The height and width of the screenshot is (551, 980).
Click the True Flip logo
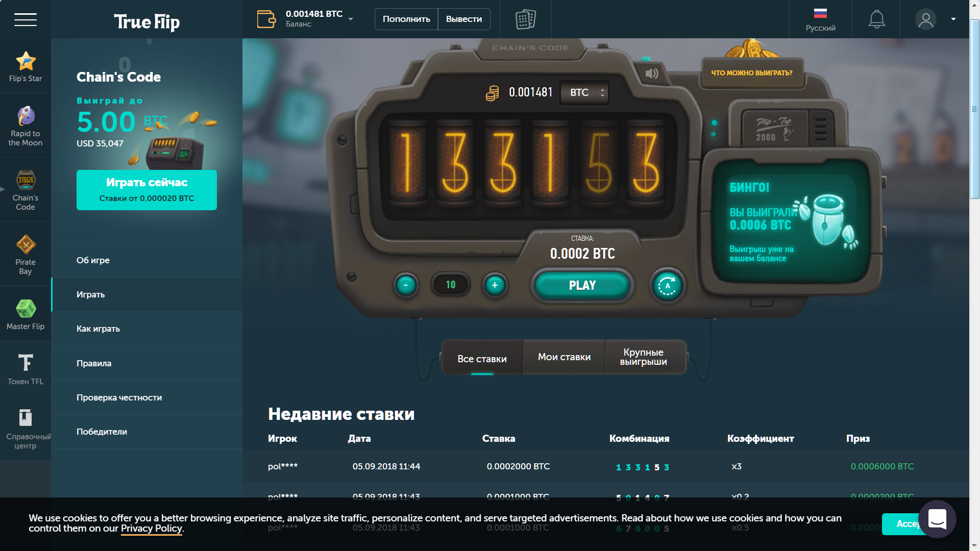146,21
